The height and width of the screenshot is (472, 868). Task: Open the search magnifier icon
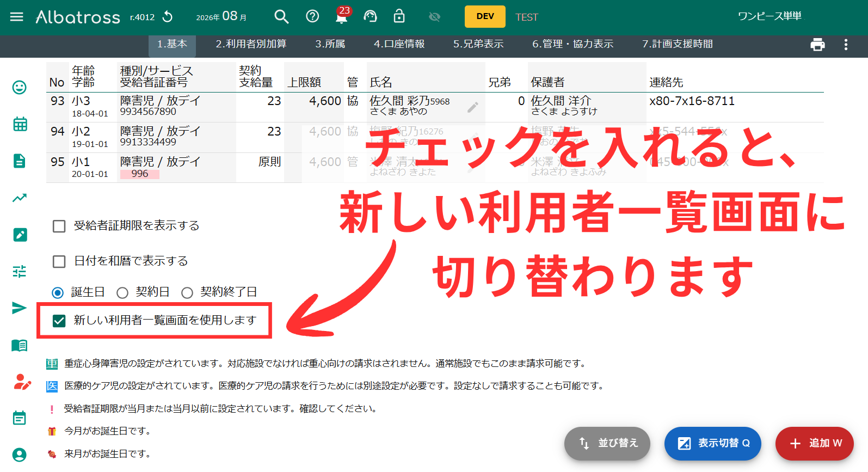[281, 17]
